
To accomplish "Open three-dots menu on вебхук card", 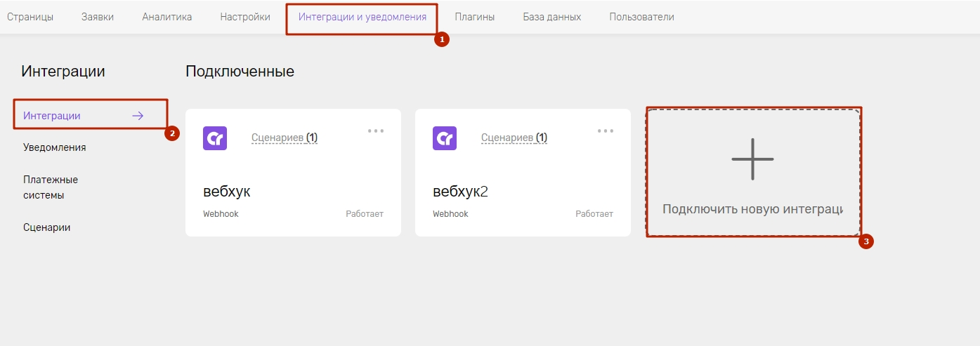I will [376, 131].
